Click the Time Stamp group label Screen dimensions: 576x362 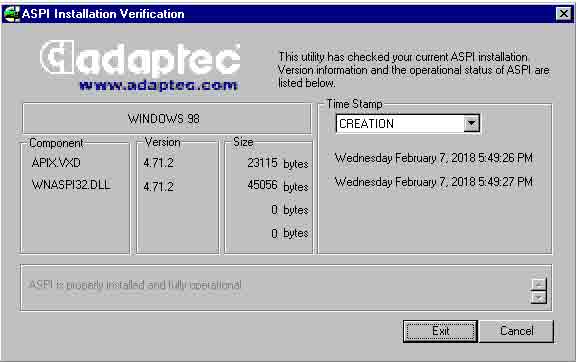(354, 104)
